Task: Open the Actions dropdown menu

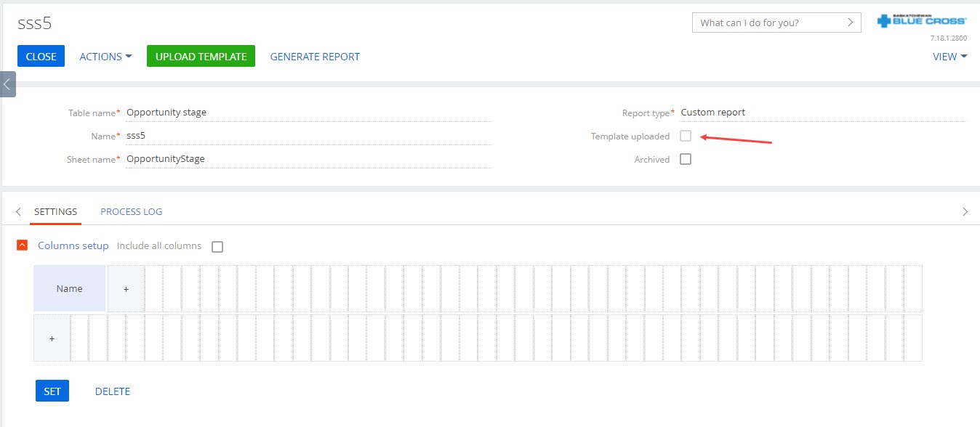Action: click(x=105, y=56)
